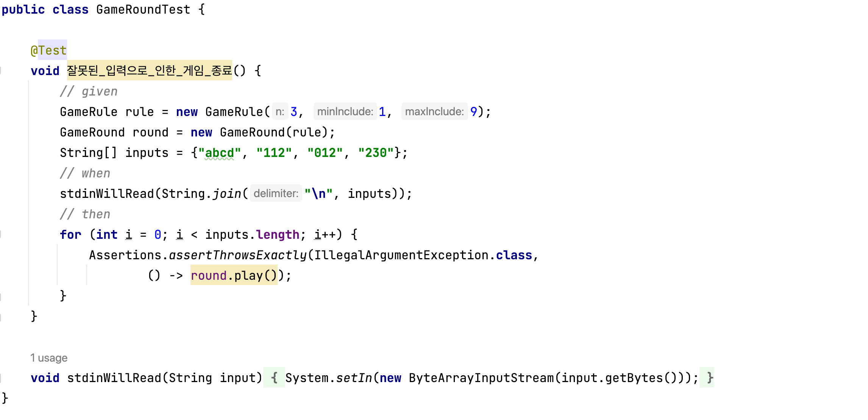Click the "delimiter:" parameter hint
The width and height of the screenshot is (868, 420).
[276, 193]
